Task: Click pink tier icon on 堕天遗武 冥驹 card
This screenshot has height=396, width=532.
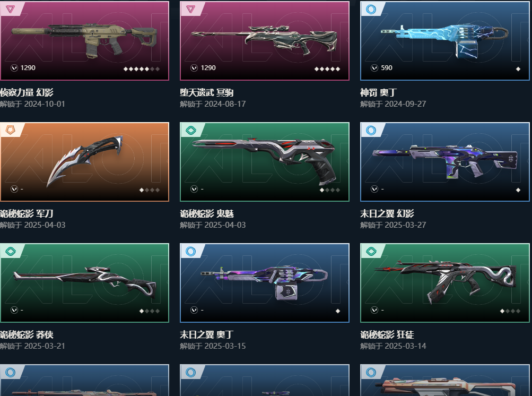Action: pos(190,9)
